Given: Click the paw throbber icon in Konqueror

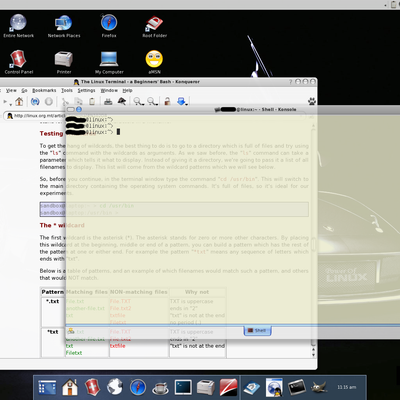Looking at the screenshot, I should [x=312, y=101].
